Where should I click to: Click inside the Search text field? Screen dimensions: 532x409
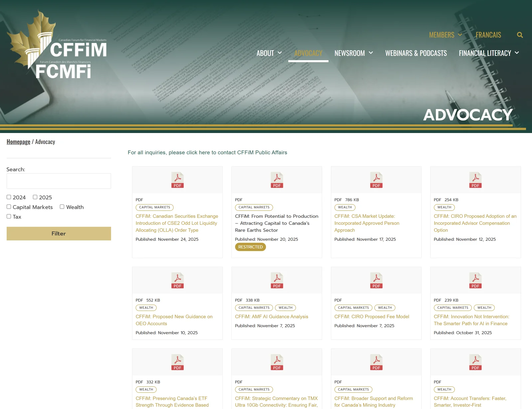[59, 181]
